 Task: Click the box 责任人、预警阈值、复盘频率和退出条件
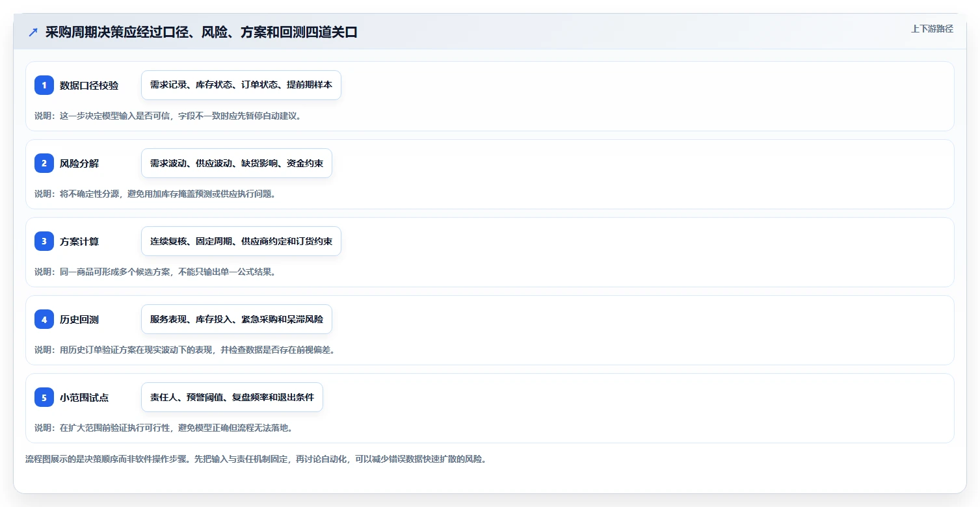pyautogui.click(x=232, y=397)
